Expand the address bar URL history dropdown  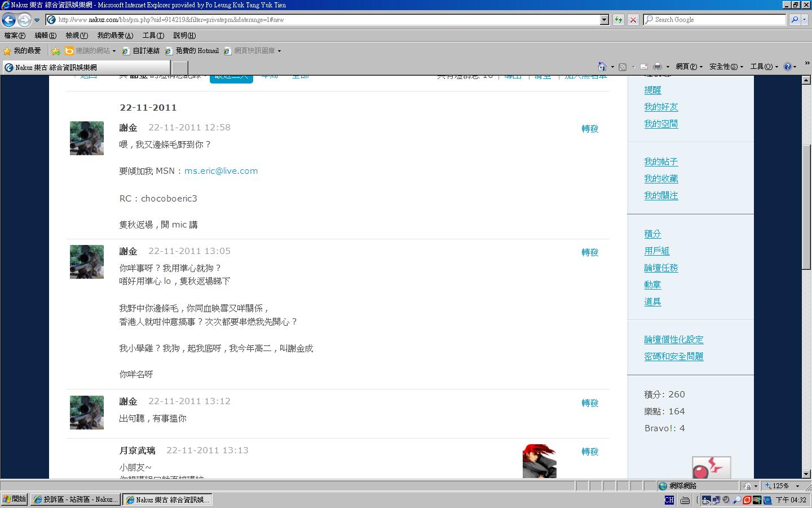click(604, 20)
